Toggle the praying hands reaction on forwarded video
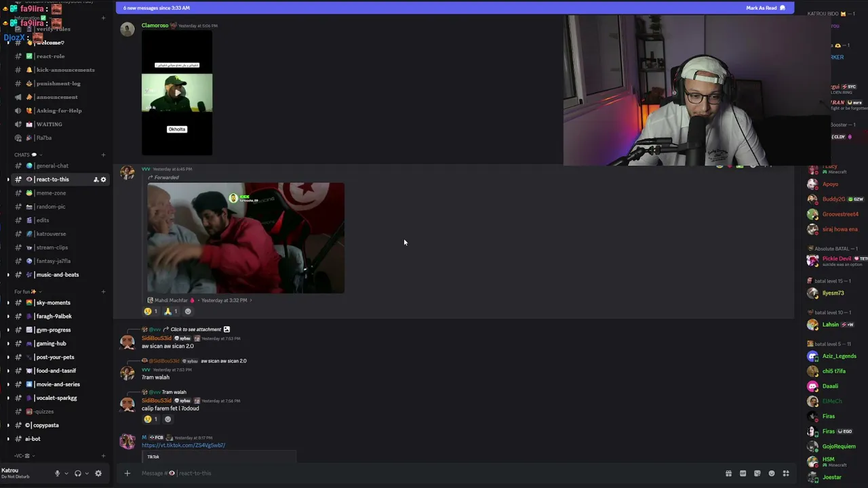The image size is (868, 488). (x=171, y=312)
